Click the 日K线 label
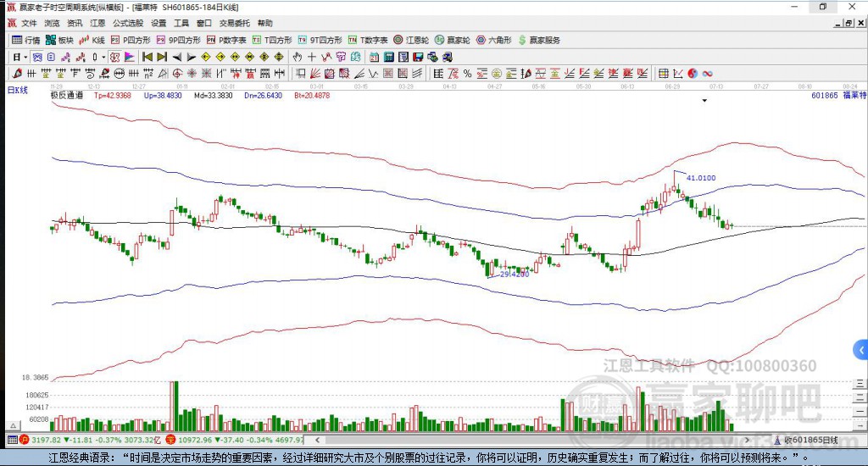This screenshot has height=466, width=868. 17,90
